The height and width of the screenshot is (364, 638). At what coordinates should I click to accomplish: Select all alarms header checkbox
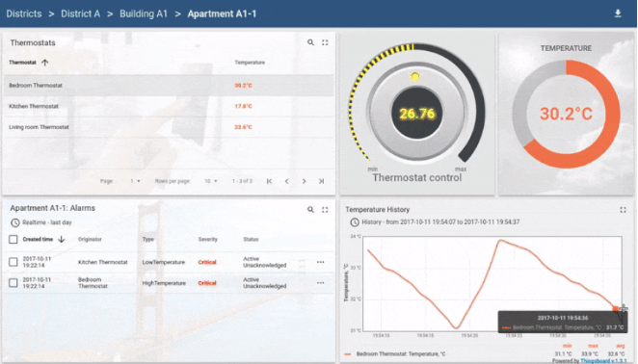pyautogui.click(x=13, y=239)
